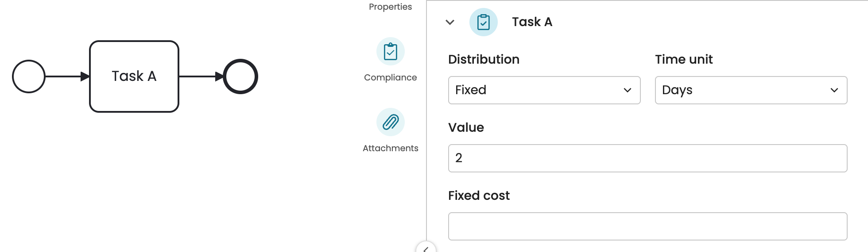Click the Task A title in panel header
This screenshot has height=252, width=868.
532,22
